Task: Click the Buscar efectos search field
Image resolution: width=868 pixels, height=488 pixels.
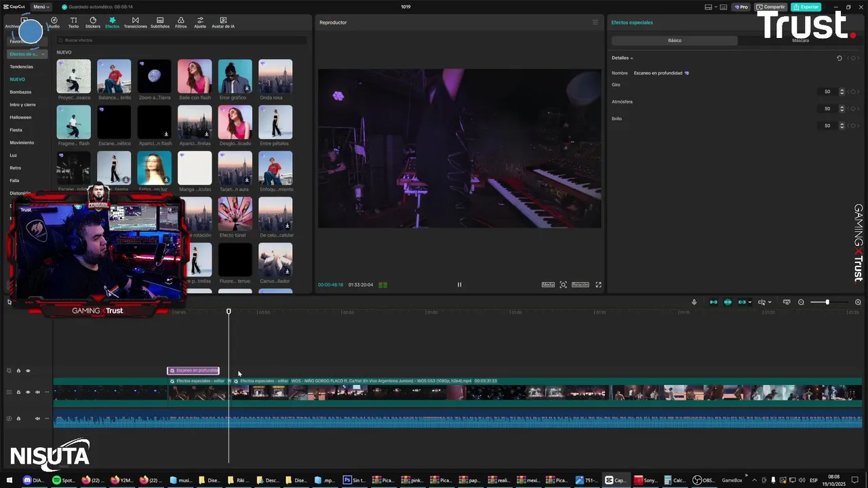Action: pyautogui.click(x=181, y=41)
